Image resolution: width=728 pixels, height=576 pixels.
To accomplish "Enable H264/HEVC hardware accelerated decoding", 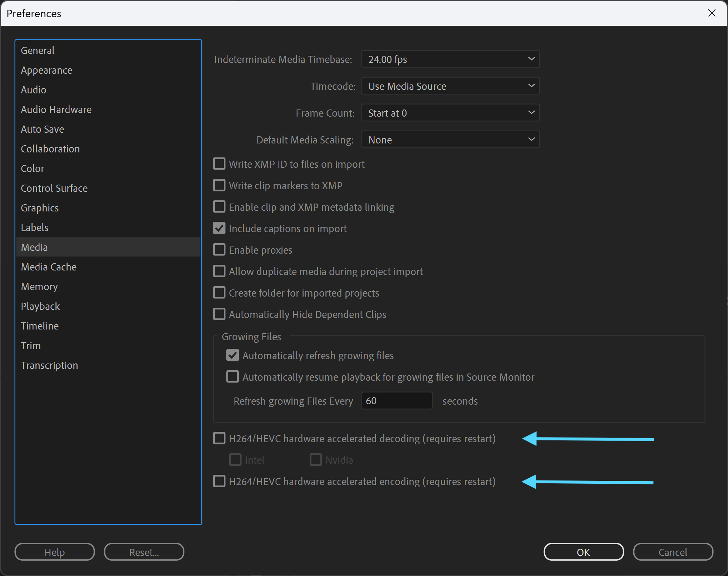I will (220, 438).
